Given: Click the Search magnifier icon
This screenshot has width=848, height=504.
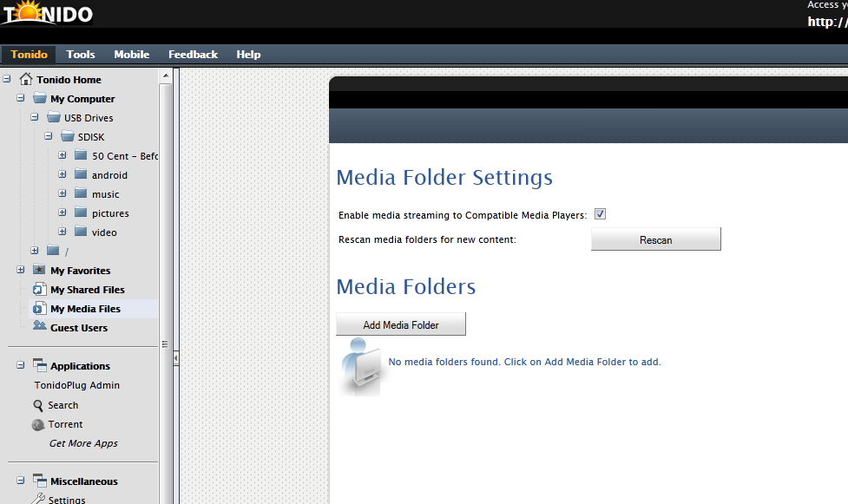Looking at the screenshot, I should click(38, 405).
